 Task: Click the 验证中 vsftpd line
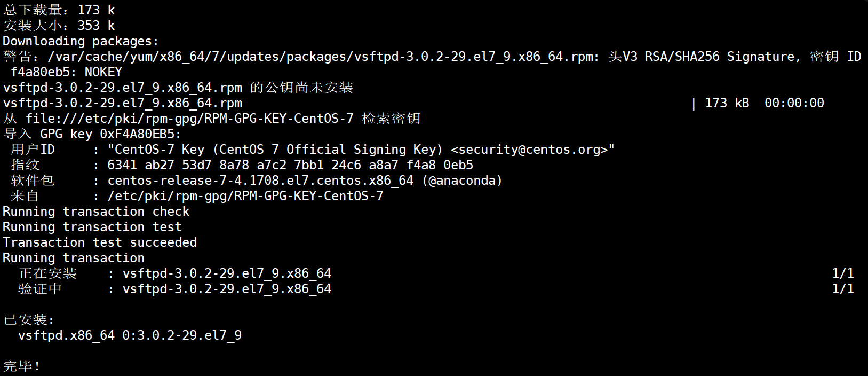click(174, 289)
